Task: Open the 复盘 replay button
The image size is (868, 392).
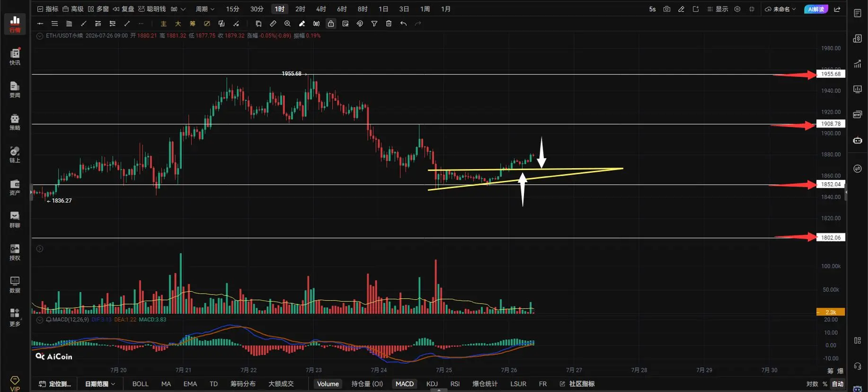Action: pos(124,9)
